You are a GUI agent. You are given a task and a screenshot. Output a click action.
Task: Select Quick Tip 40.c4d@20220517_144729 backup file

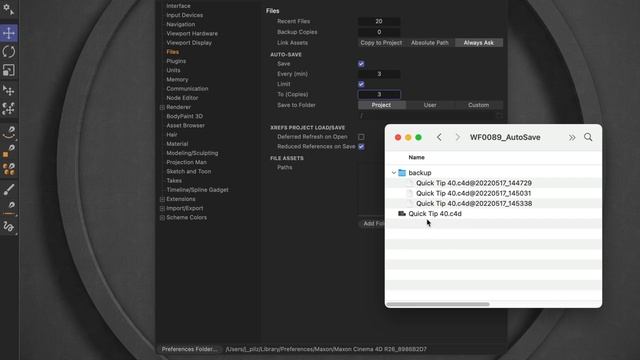pos(473,183)
